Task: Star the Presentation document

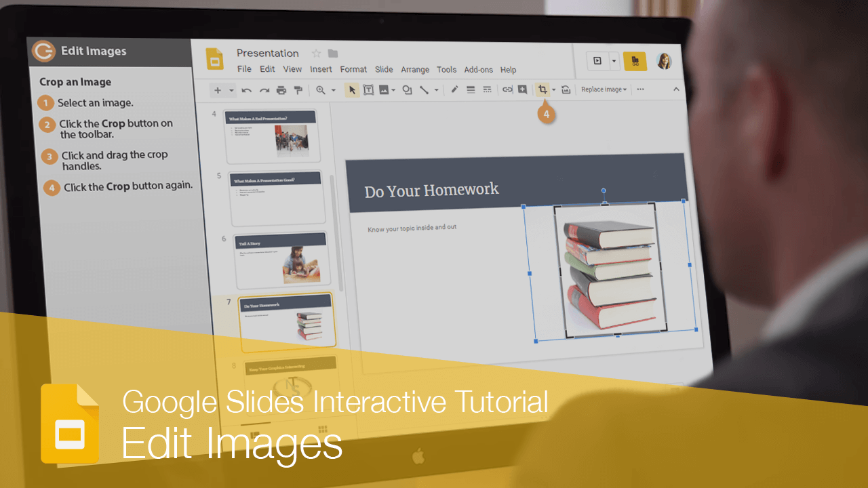Action: tap(315, 53)
